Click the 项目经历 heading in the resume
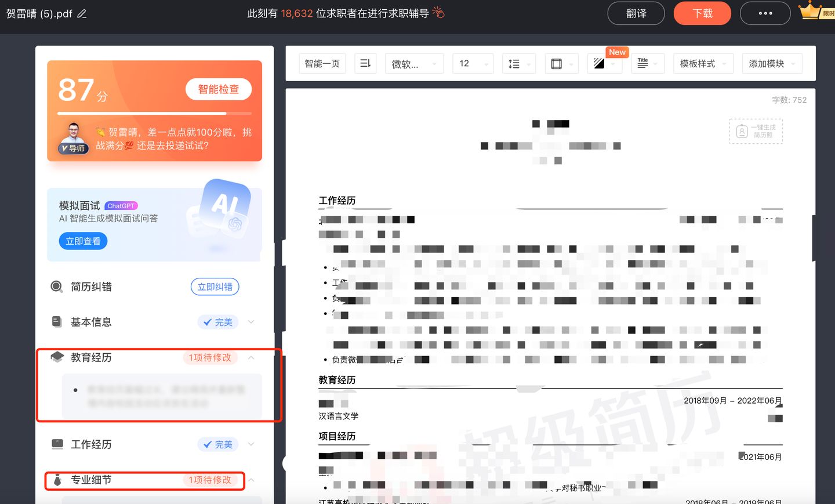Viewport: 835px width, 504px height. 337,436
